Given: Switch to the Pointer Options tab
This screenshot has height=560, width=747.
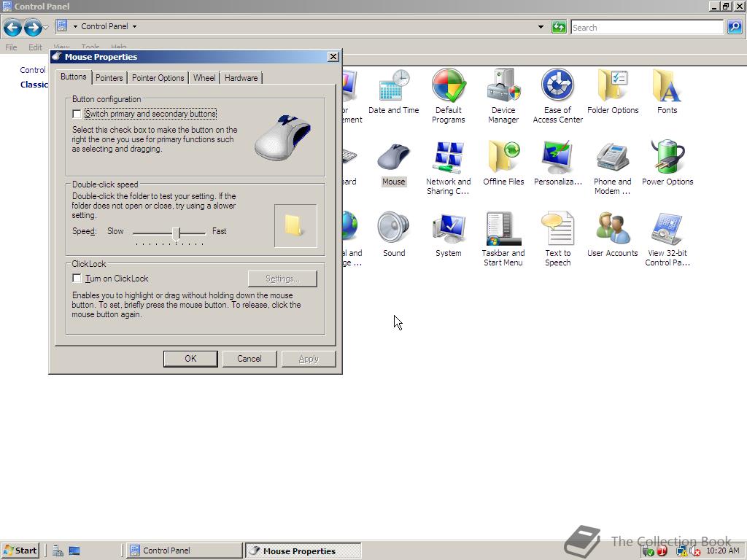Looking at the screenshot, I should pos(158,78).
